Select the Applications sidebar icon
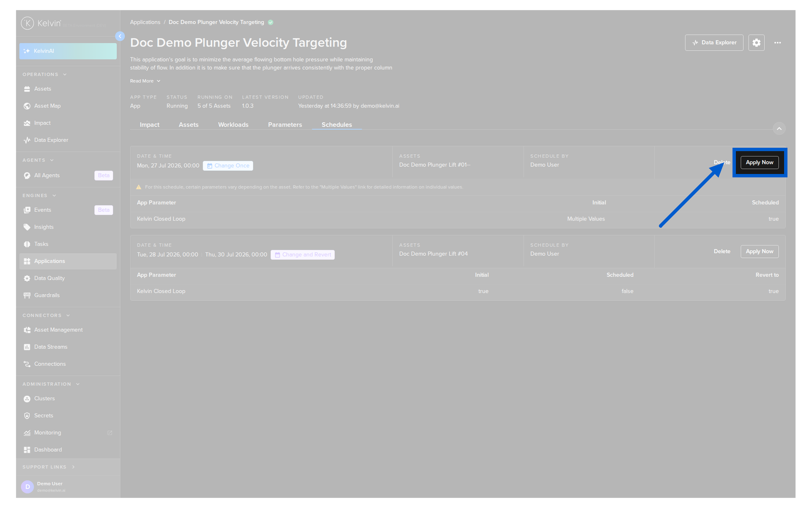 (27, 261)
